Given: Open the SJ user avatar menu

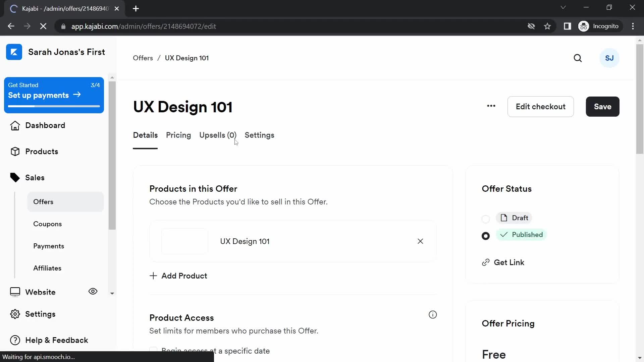Looking at the screenshot, I should 609,58.
